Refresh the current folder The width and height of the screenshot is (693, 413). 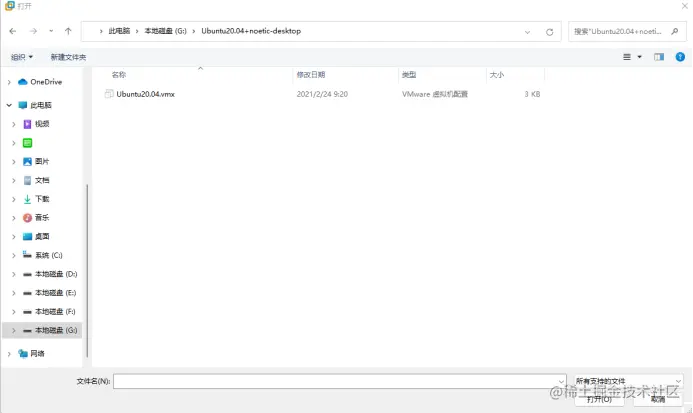(549, 32)
